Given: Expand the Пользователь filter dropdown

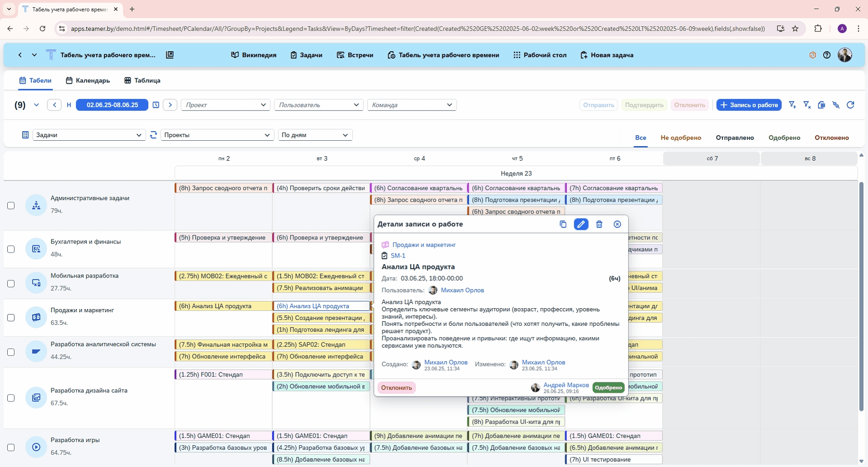Looking at the screenshot, I should tap(319, 105).
